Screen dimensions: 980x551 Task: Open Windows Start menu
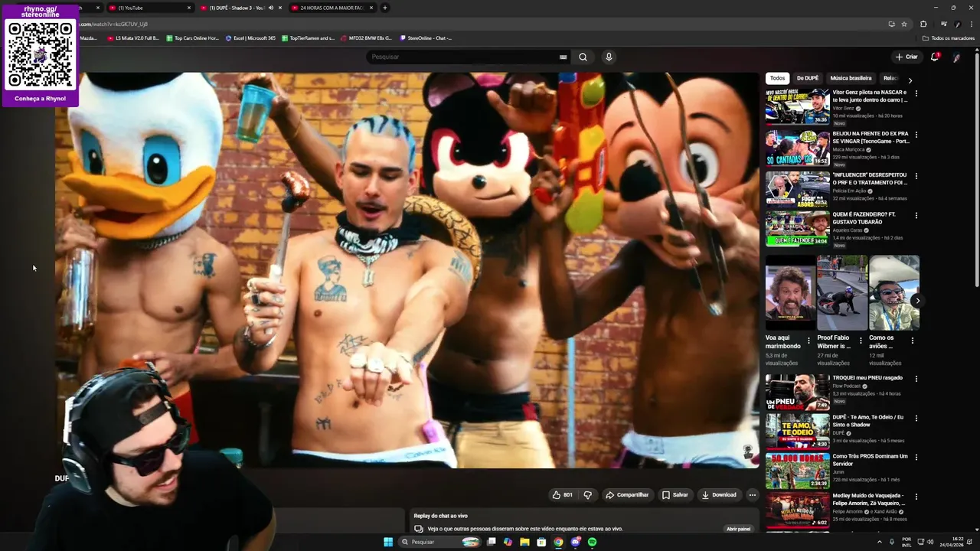[x=388, y=542]
